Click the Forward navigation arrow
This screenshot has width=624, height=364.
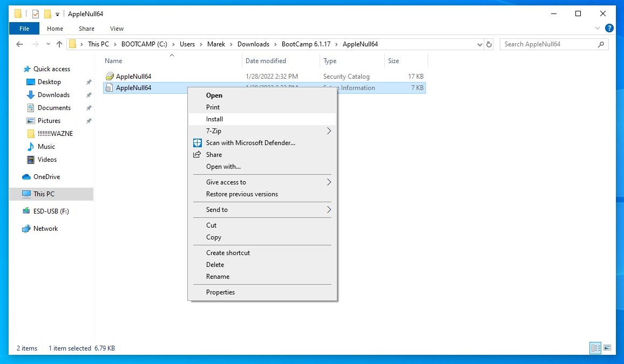pyautogui.click(x=36, y=44)
